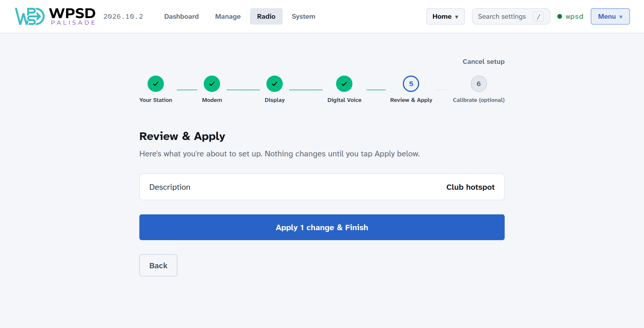Image resolution: width=644 pixels, height=328 pixels.
Task: Go to the Digital Voice step checkmark
Action: click(x=344, y=84)
